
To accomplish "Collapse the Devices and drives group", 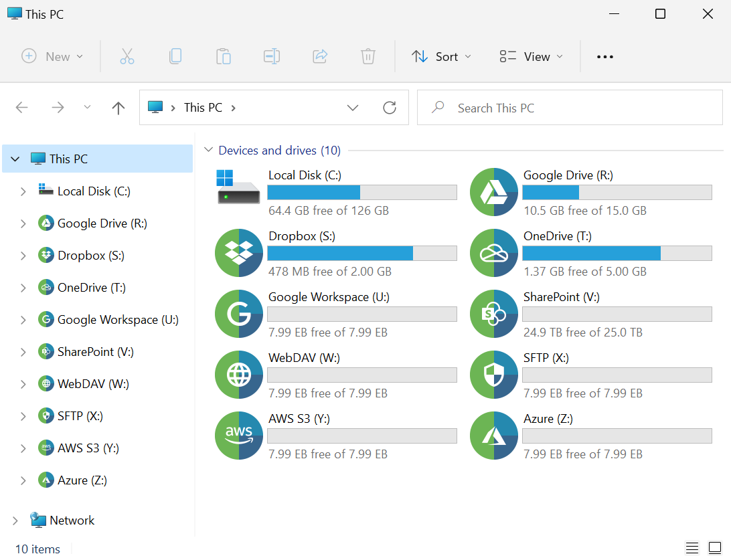I will pyautogui.click(x=209, y=151).
